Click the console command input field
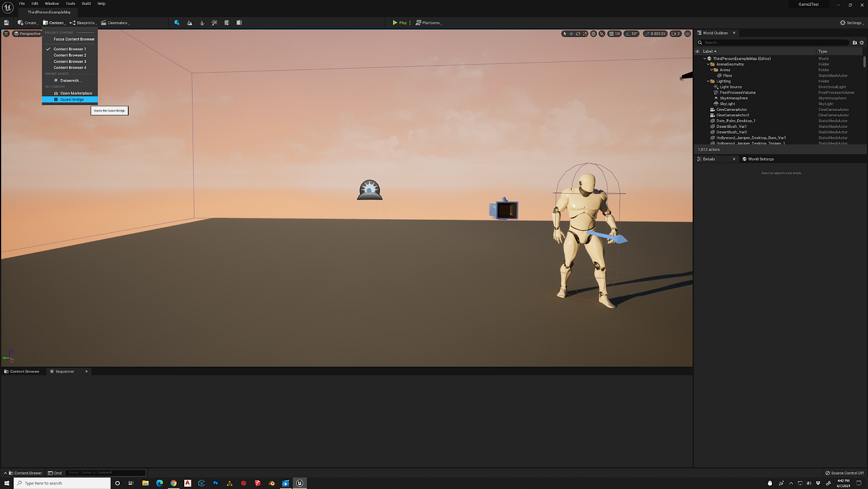Image resolution: width=868 pixels, height=489 pixels. [x=105, y=473]
